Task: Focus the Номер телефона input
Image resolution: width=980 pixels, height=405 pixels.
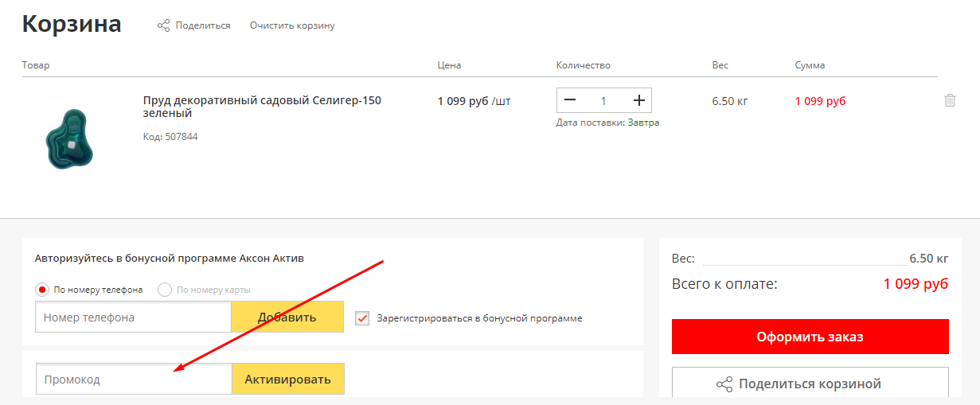Action: pos(134,317)
